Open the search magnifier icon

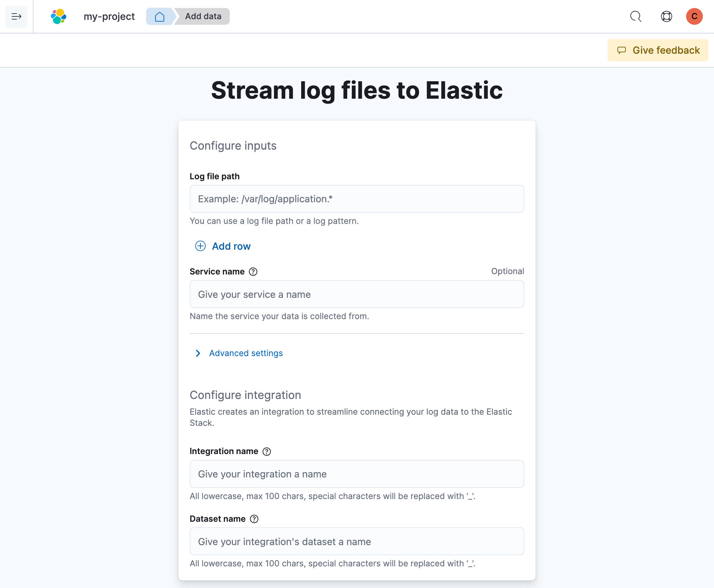tap(636, 16)
